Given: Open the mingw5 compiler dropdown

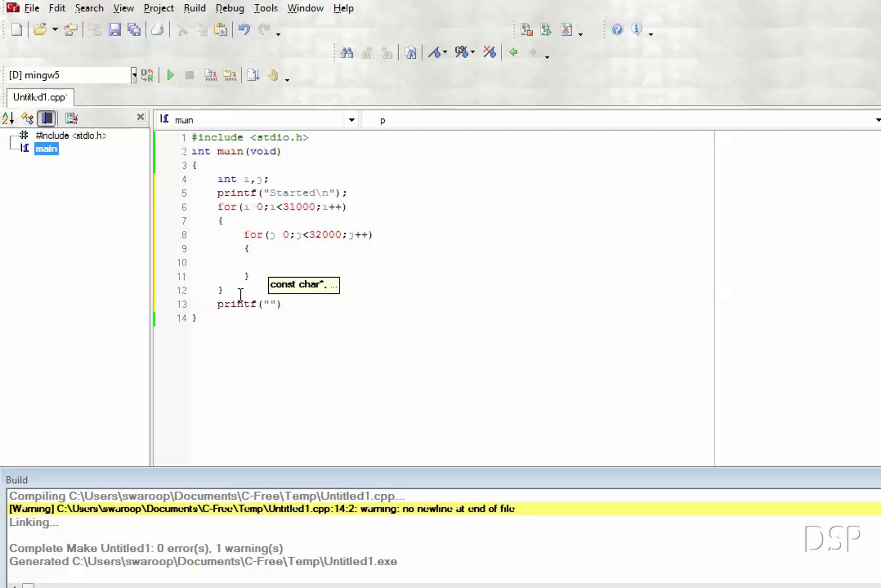Looking at the screenshot, I should coord(134,75).
